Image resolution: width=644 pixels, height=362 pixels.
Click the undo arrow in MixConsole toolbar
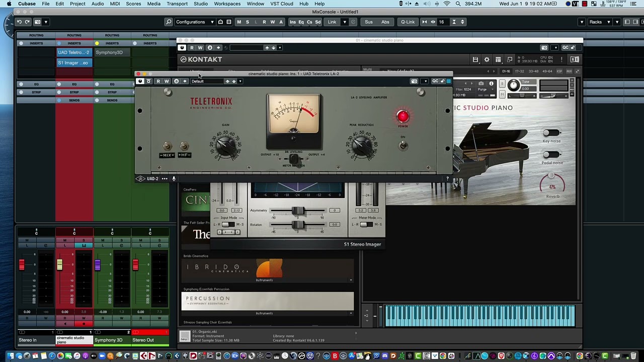pos(19,22)
